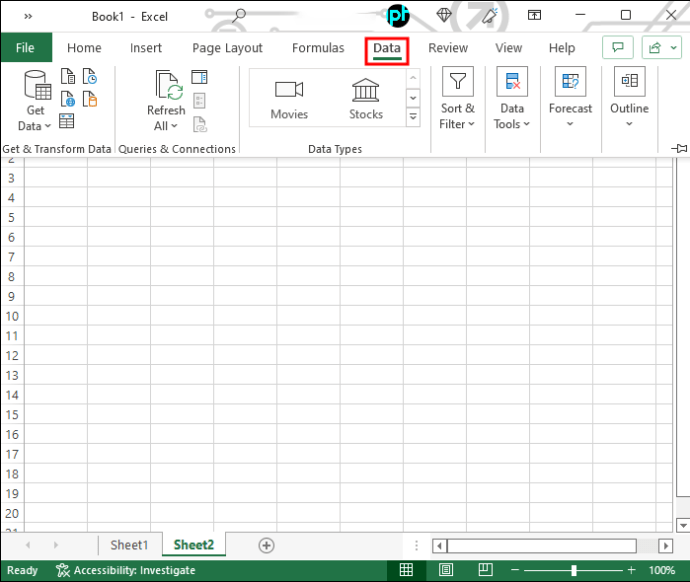Click the From Text/CSV import icon
The height and width of the screenshot is (582, 690).
click(68, 77)
